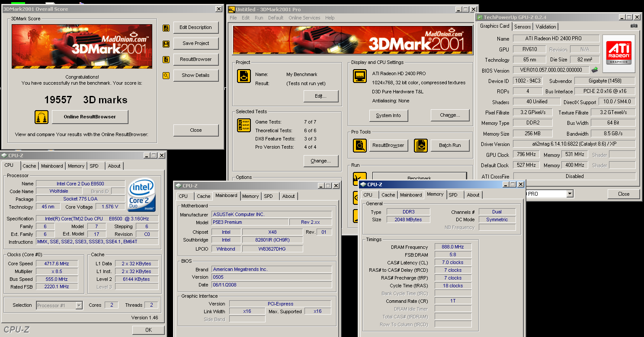Click the BIOS save chip icon in GPU-Z
The image size is (644, 337).
(595, 70)
